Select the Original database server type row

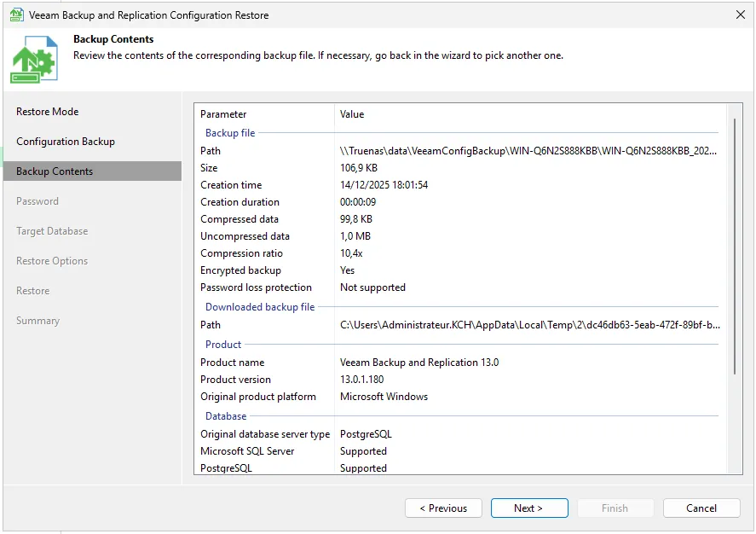click(x=460, y=434)
